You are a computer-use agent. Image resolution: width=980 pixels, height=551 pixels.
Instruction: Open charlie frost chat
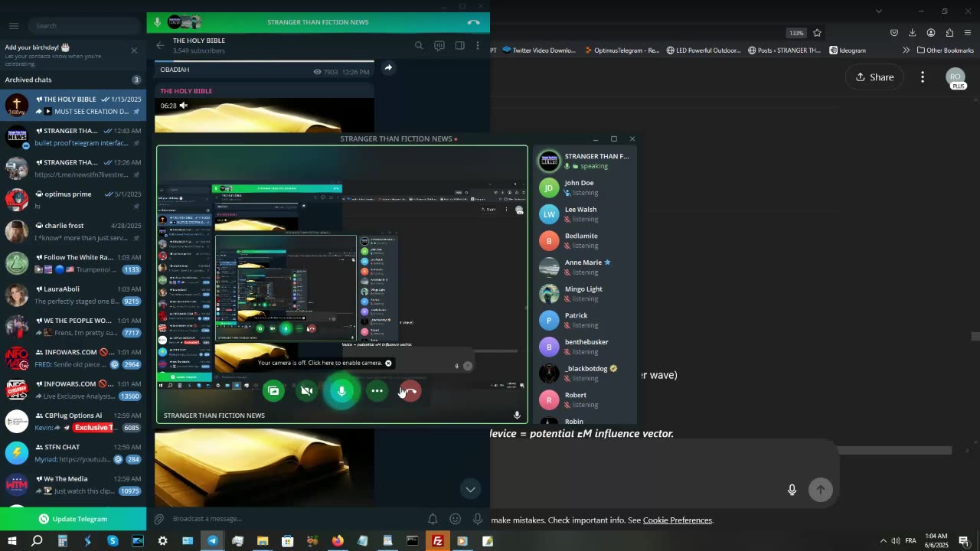(x=73, y=231)
